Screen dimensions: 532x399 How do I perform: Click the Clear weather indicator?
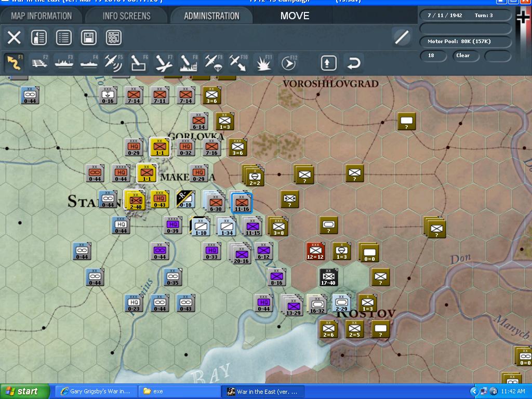coord(466,55)
